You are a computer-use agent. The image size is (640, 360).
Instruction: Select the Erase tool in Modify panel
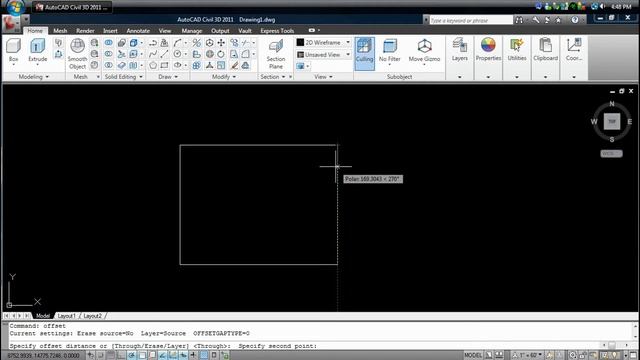(234, 65)
